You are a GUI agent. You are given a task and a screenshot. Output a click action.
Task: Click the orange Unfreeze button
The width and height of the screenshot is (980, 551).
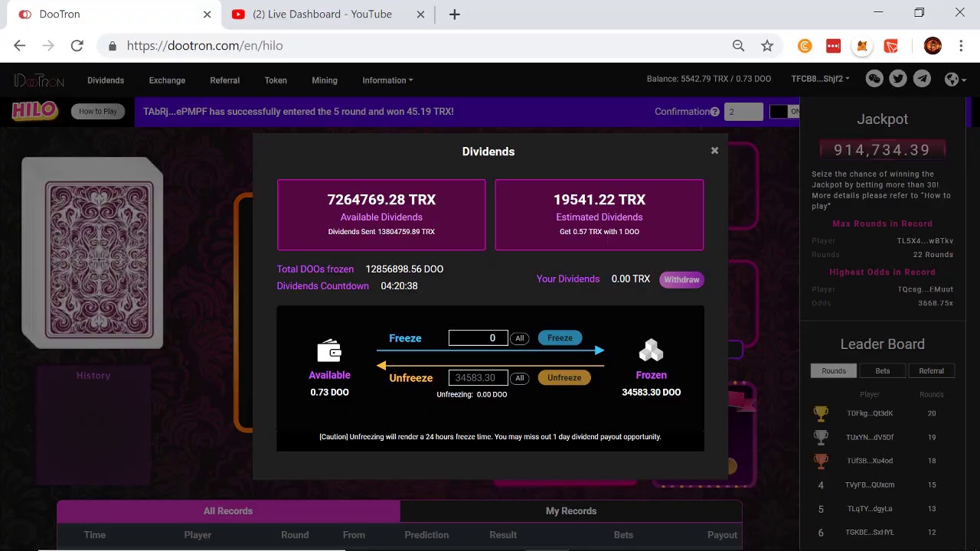point(564,377)
